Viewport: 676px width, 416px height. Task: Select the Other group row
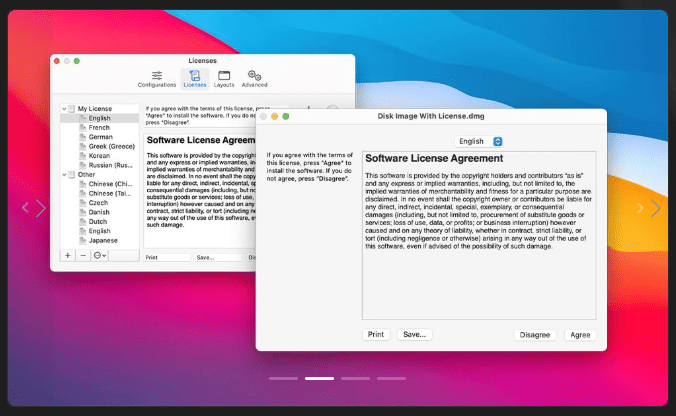coord(100,175)
